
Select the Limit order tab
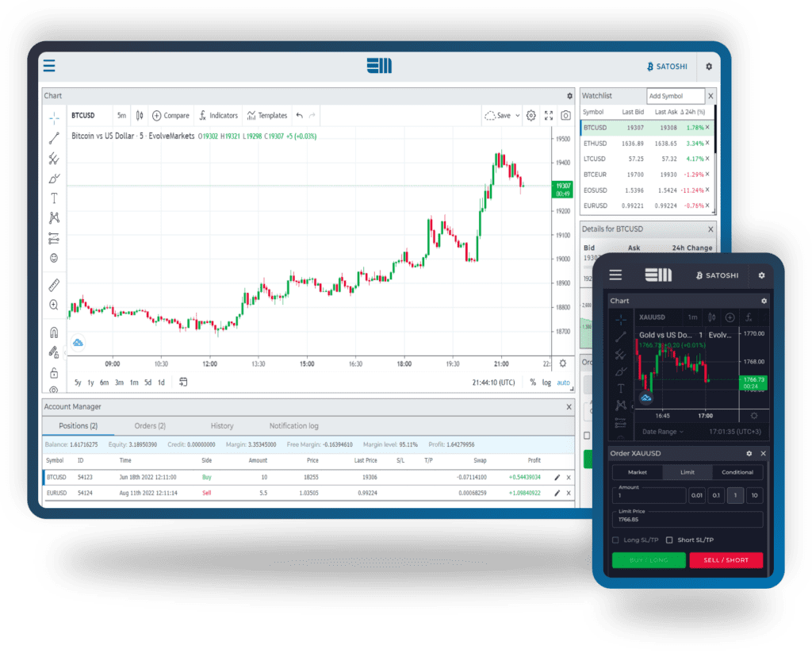point(687,472)
